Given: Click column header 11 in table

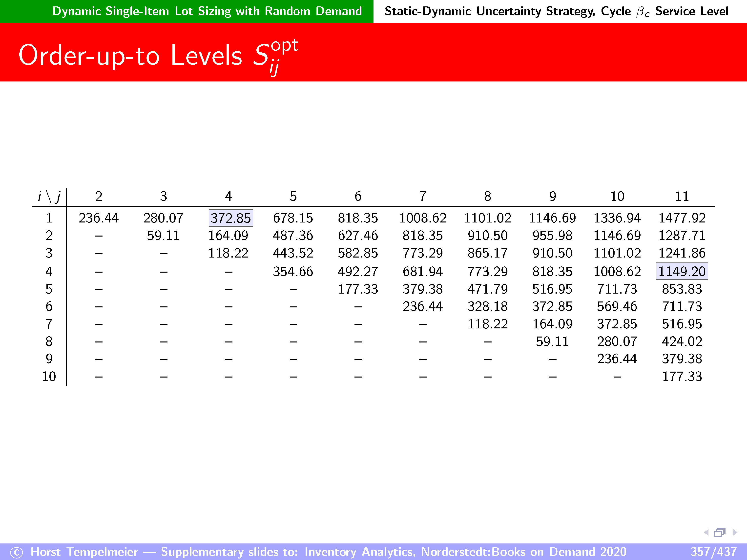Looking at the screenshot, I should click(682, 197).
